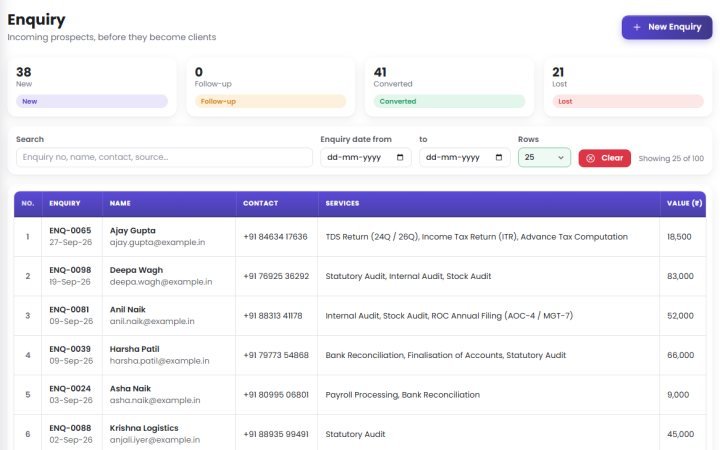
Task: Open enquiry ENQ-0024
Action: pos(70,388)
